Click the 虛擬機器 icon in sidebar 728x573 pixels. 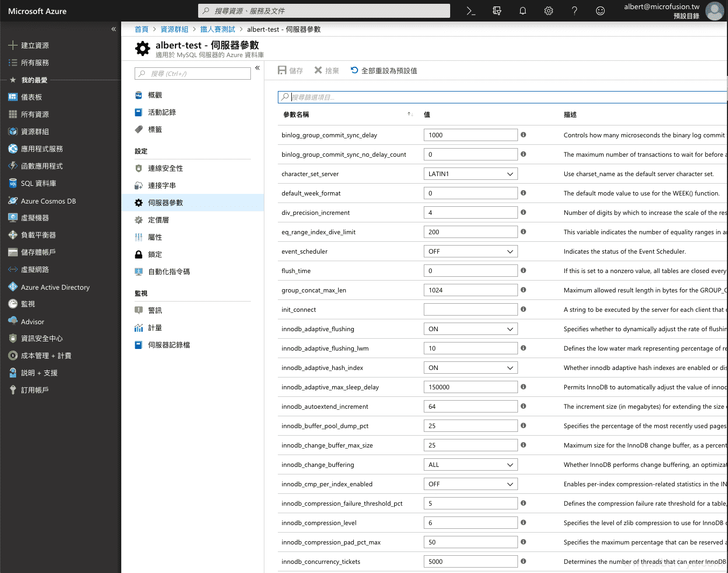coord(13,218)
